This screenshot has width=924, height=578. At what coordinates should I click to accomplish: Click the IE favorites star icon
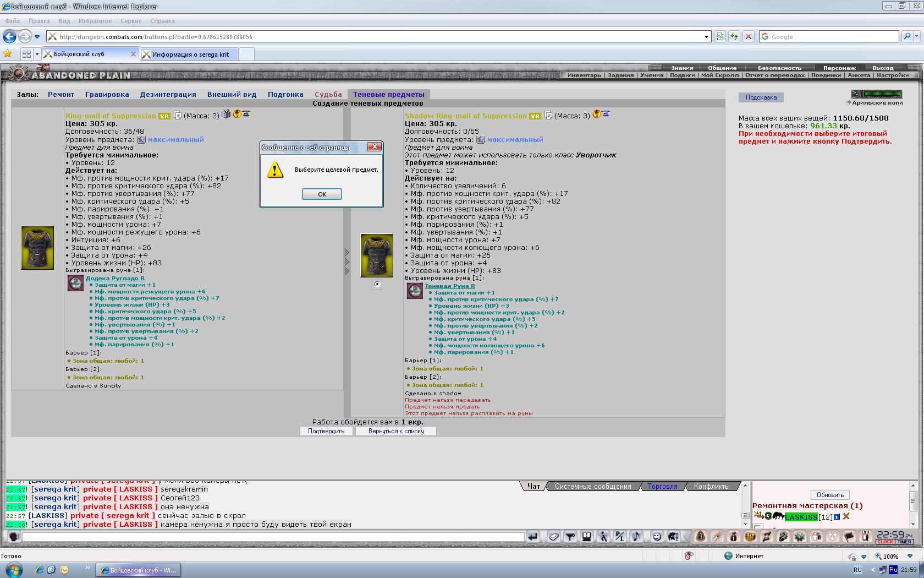[8, 53]
